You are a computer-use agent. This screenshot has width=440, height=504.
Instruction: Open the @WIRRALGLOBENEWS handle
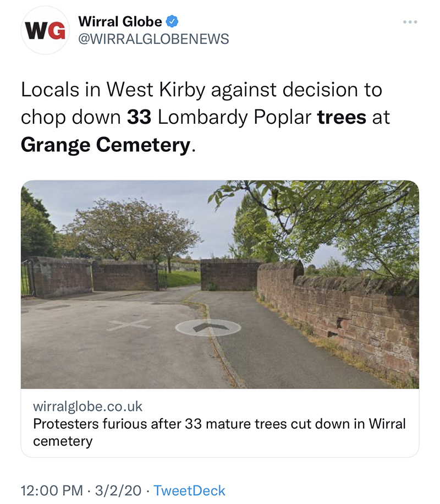coord(153,39)
